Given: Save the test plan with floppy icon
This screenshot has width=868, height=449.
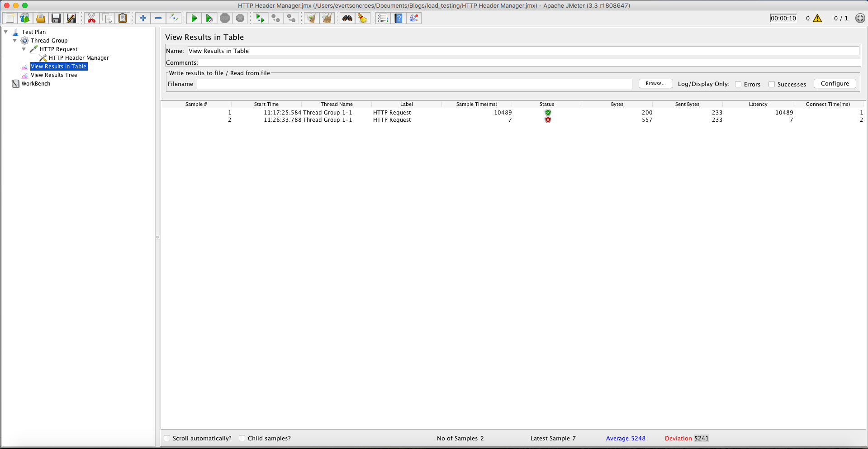Looking at the screenshot, I should point(56,18).
